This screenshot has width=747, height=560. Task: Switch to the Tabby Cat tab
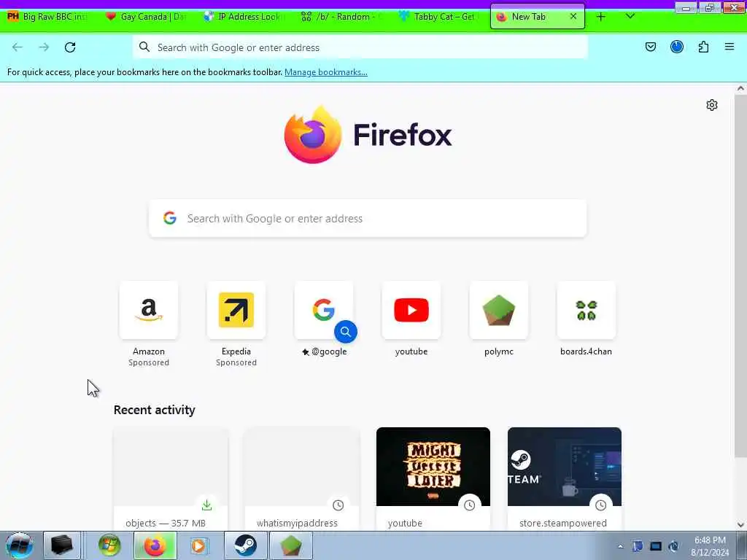(438, 17)
